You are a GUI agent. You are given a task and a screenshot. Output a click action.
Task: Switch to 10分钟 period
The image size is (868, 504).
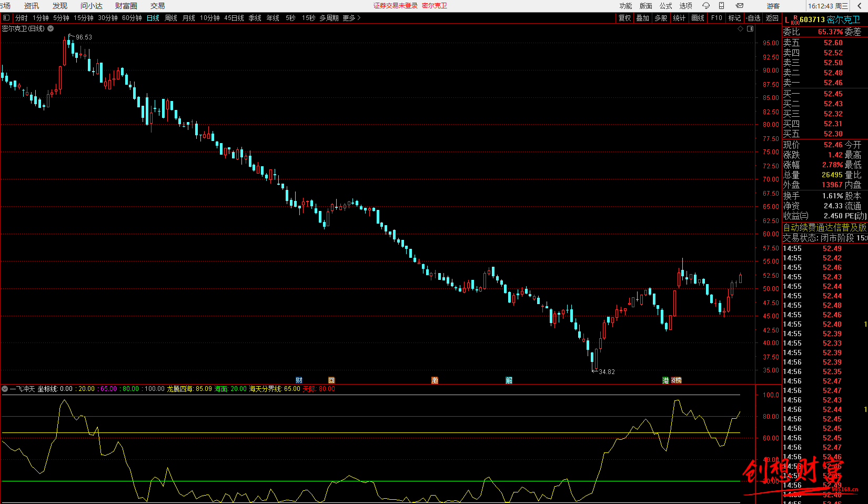coord(210,18)
